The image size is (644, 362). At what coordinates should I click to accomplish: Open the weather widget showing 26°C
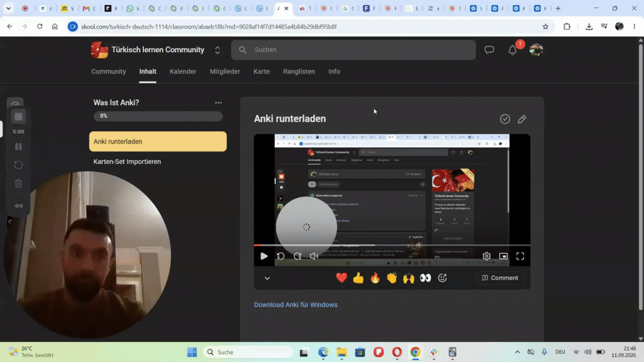(x=31, y=352)
